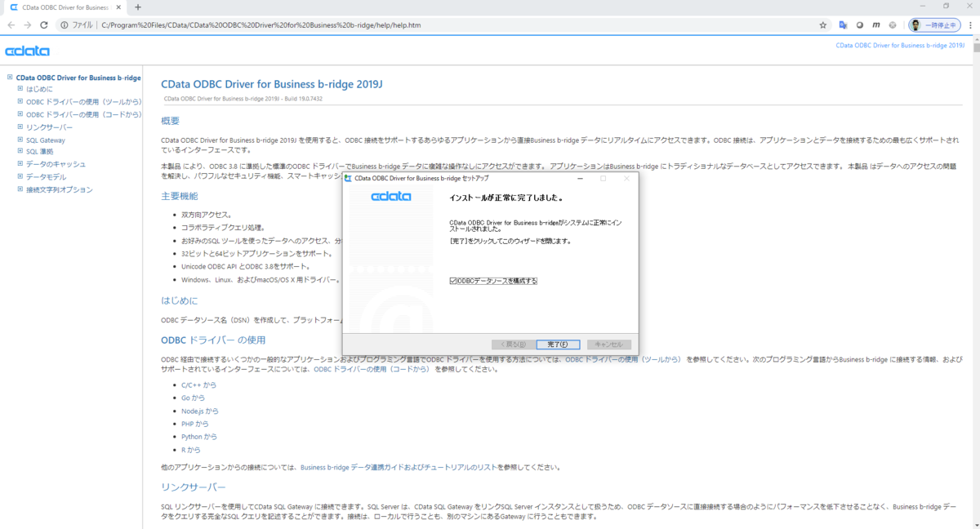Screen dimensions: 980x529
Task: Click the top-right CData ODBC Driver 2019J link
Action: [x=901, y=46]
